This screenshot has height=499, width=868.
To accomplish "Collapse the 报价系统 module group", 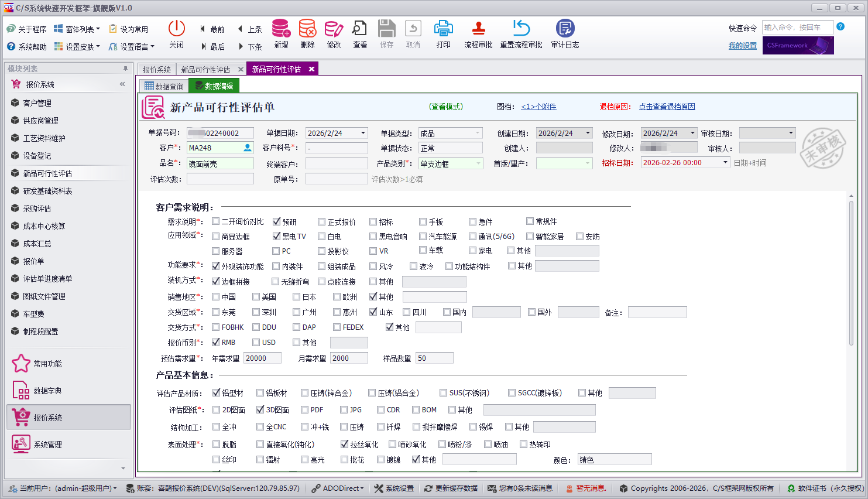I will coord(122,84).
